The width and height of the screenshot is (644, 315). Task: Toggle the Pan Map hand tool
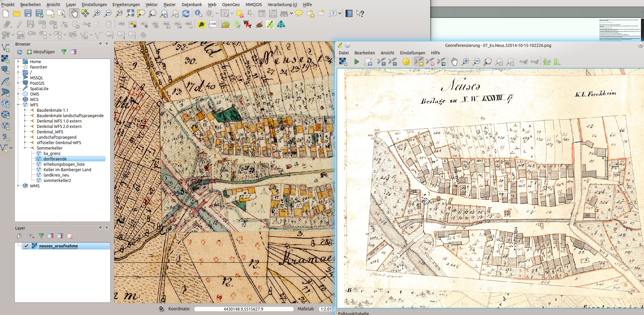point(74,14)
